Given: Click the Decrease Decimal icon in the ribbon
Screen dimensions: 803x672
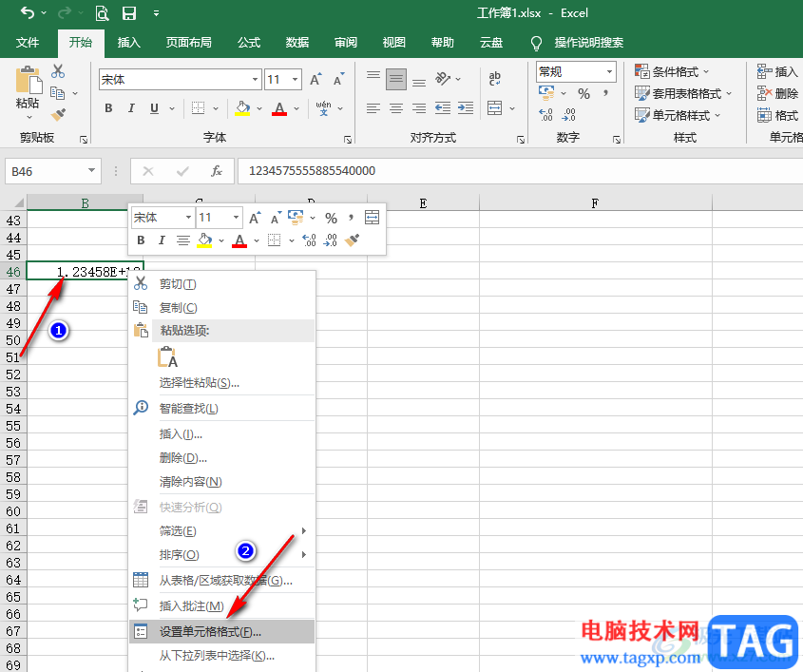Looking at the screenshot, I should point(569,115).
